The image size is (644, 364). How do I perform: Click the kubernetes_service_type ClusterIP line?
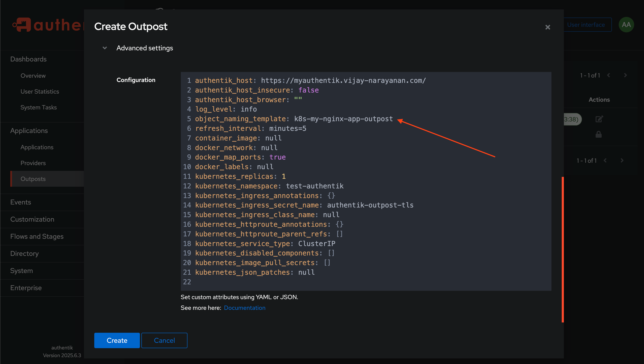coord(265,243)
